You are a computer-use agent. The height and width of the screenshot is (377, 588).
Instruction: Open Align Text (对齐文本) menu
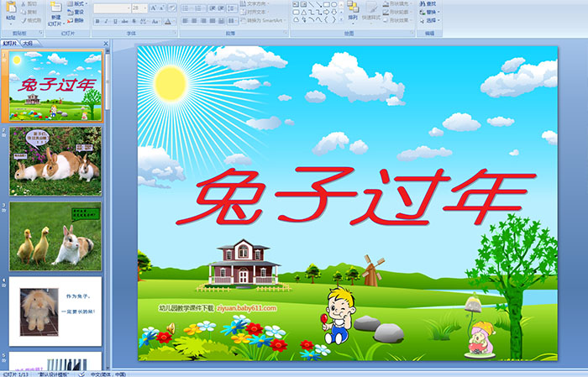pyautogui.click(x=254, y=12)
